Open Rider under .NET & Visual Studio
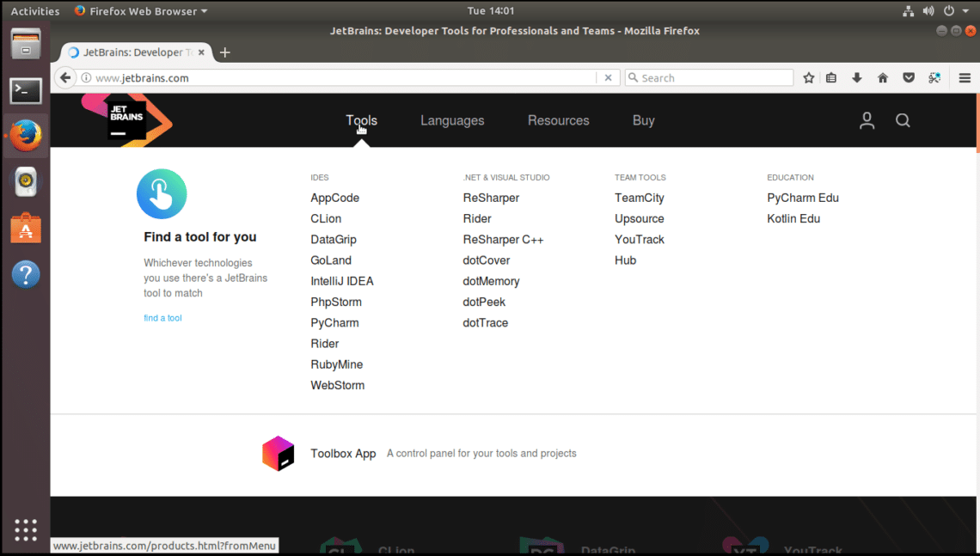Viewport: 980px width, 556px height. click(477, 218)
